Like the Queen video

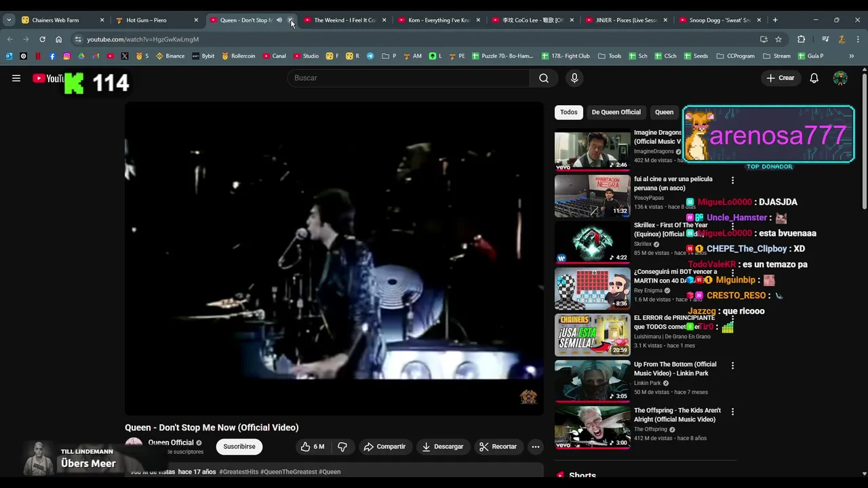(312, 447)
